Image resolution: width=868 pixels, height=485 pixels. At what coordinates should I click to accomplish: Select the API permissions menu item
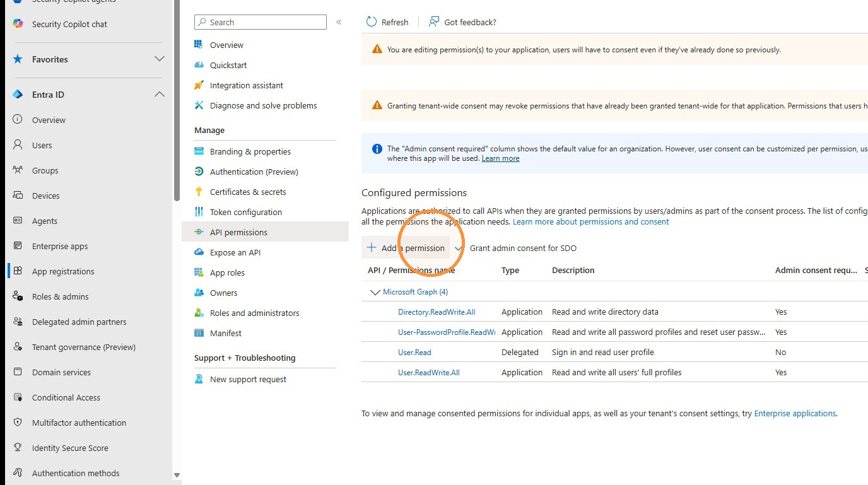pyautogui.click(x=265, y=232)
